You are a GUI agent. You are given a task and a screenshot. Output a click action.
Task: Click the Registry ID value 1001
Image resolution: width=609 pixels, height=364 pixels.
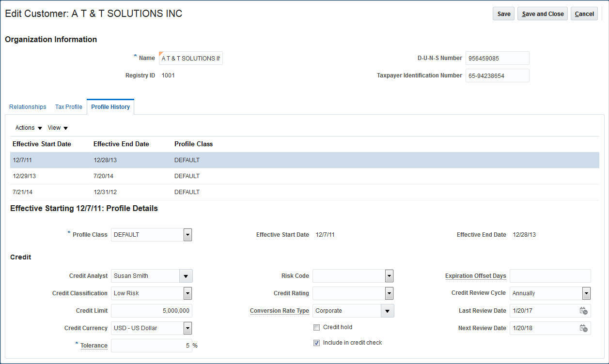[168, 76]
